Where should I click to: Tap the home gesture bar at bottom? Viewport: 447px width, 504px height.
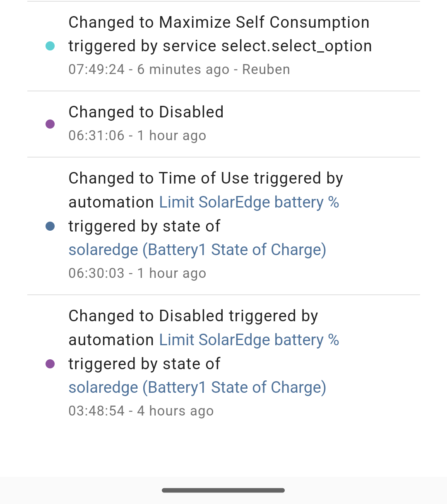(x=223, y=490)
